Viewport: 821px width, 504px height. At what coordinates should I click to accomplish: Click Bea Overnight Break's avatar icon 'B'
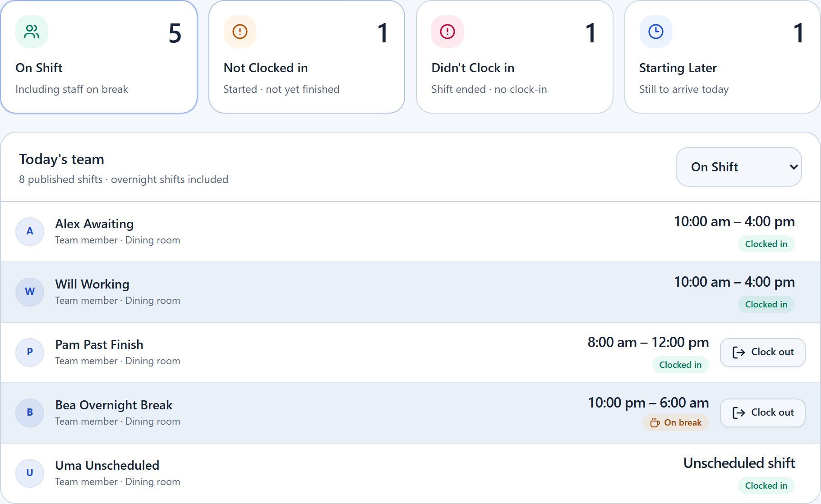point(30,412)
